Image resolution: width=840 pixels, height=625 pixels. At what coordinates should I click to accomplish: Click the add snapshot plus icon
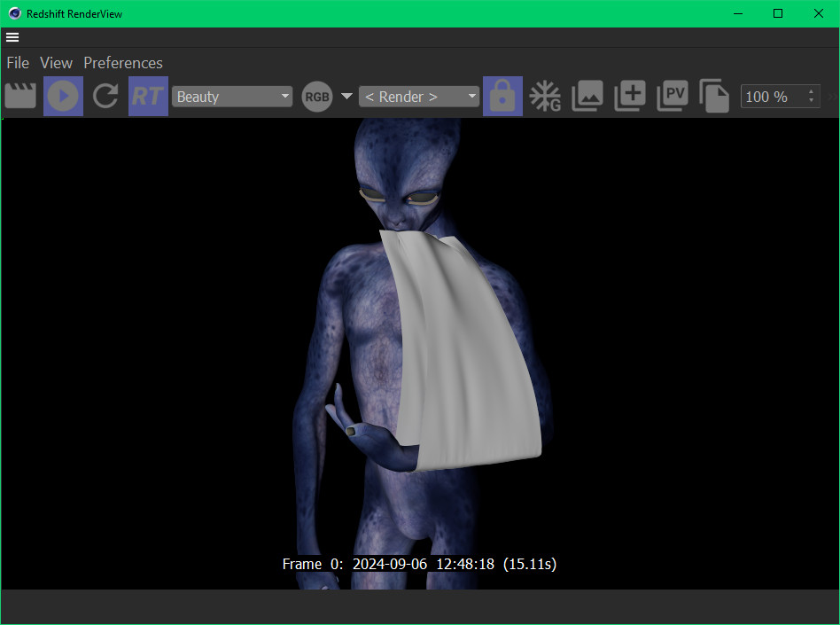pos(629,96)
